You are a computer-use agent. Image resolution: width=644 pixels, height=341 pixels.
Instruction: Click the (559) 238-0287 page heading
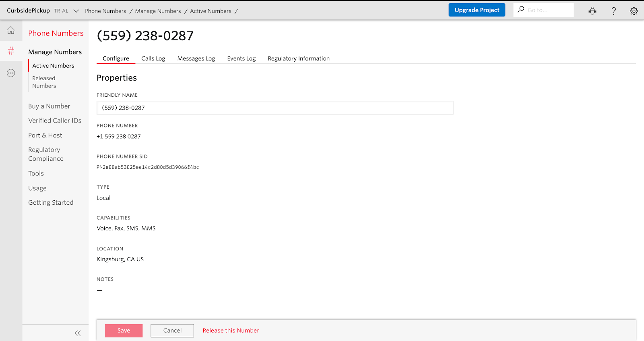[145, 36]
